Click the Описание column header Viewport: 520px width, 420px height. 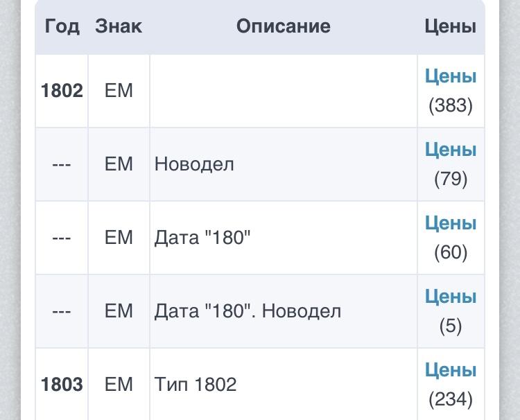tap(283, 26)
